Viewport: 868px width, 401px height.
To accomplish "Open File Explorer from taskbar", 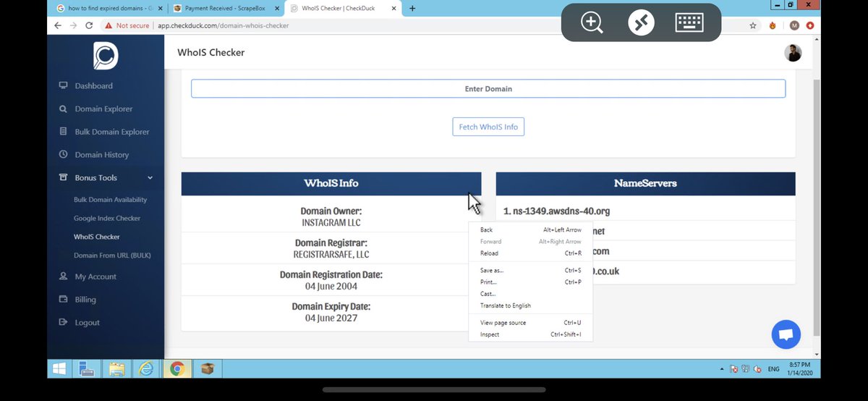I will (117, 368).
